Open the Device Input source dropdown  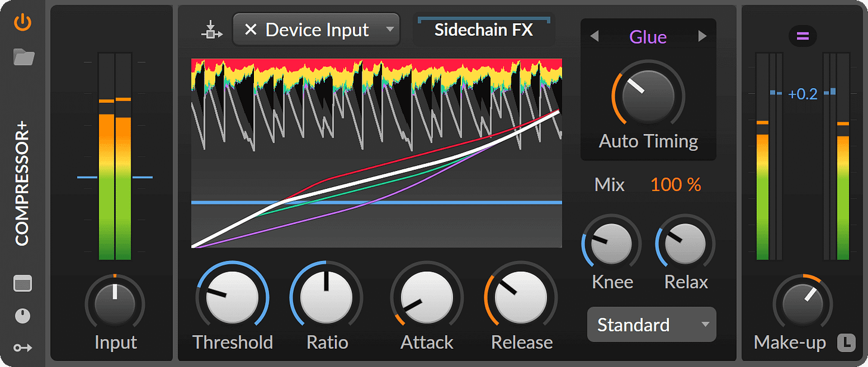tap(316, 30)
